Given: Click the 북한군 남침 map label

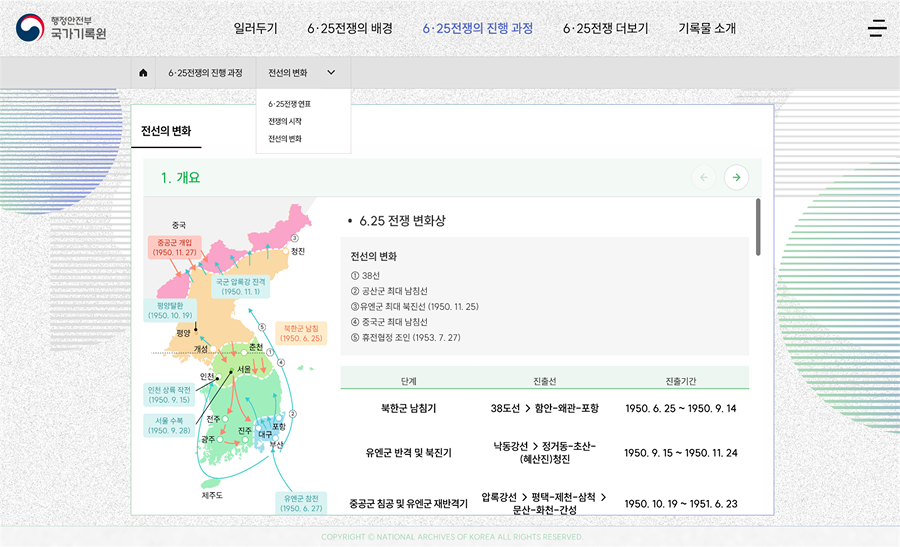Looking at the screenshot, I should (x=302, y=333).
